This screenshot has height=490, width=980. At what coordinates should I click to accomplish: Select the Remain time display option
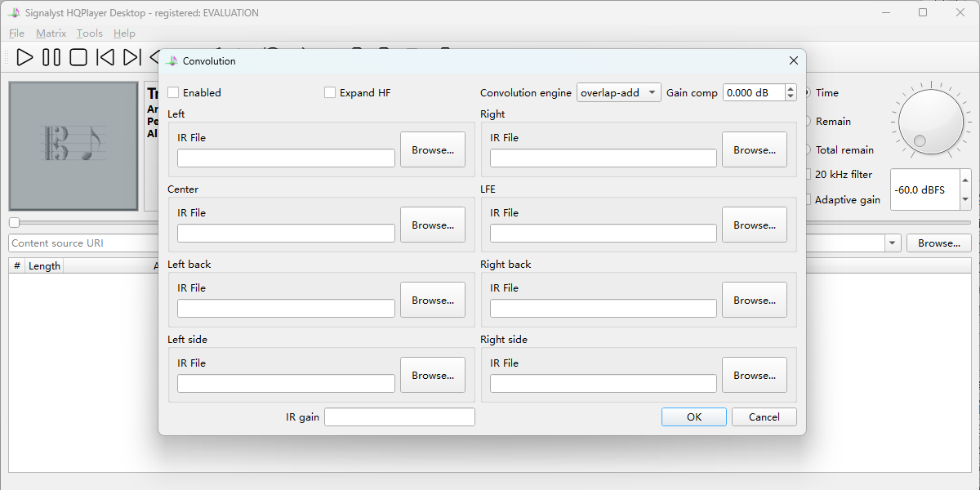pos(808,122)
